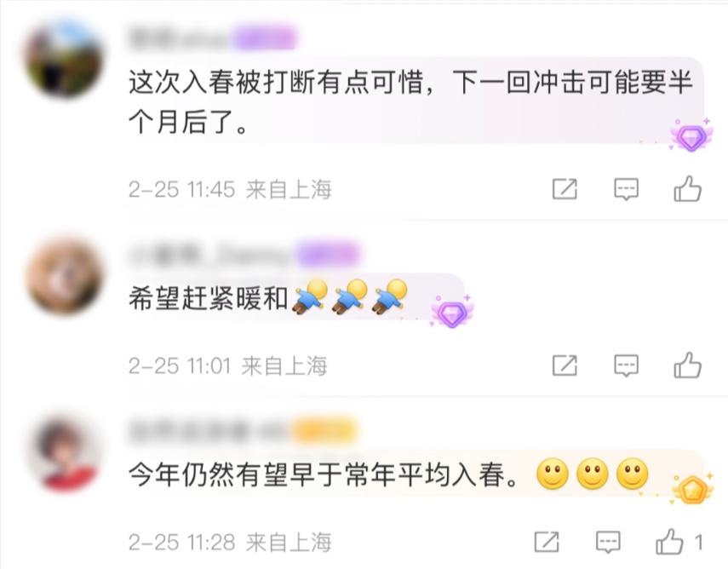This screenshot has height=569, width=728.
Task: Open the first commenter's blurred username
Action: tap(181, 38)
